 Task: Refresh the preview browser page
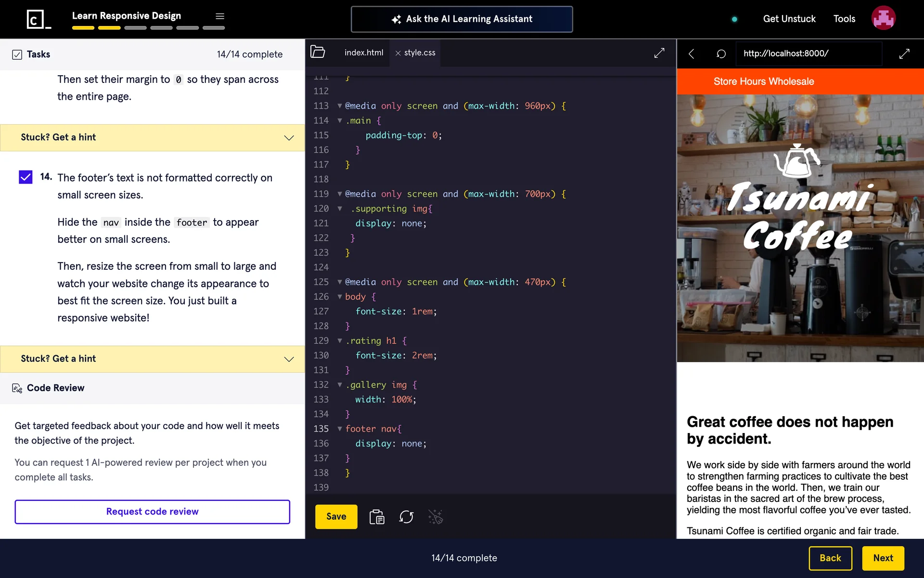(721, 53)
